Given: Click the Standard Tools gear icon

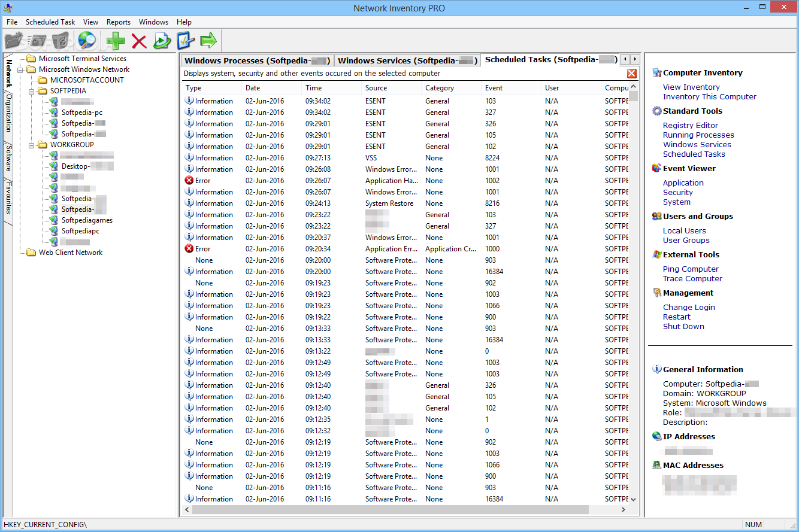Looking at the screenshot, I should pyautogui.click(x=657, y=111).
